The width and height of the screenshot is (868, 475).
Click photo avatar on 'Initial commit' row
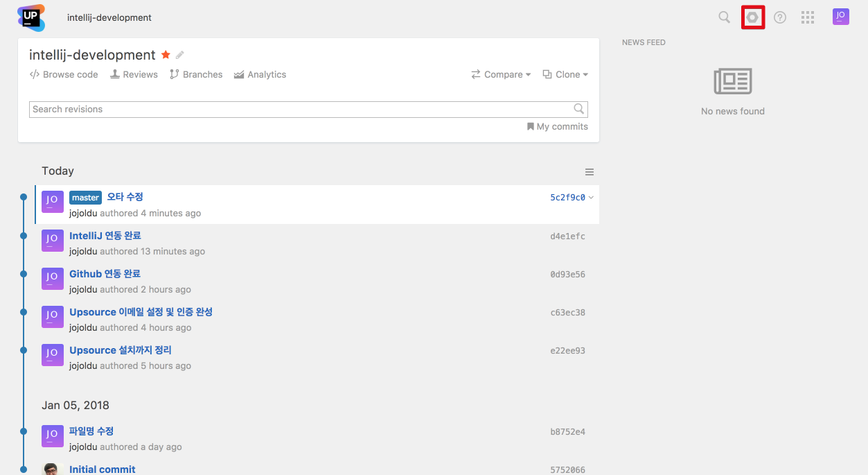point(53,469)
